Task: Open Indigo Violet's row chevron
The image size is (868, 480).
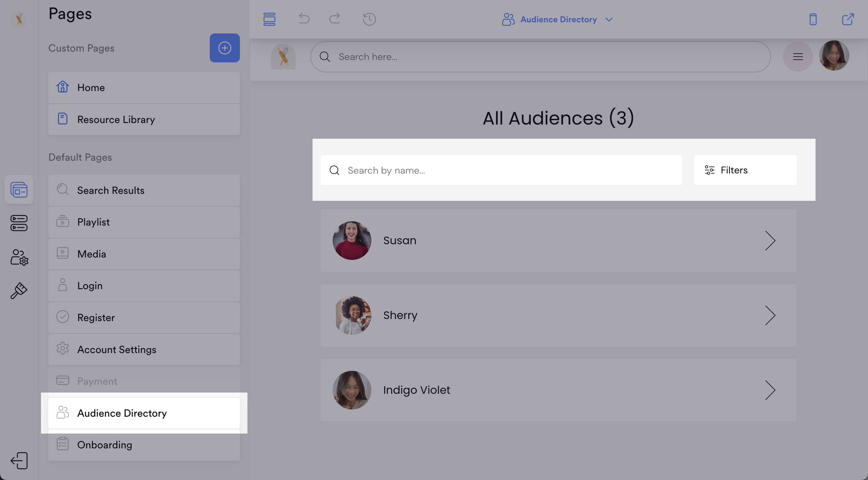Action: coord(770,390)
